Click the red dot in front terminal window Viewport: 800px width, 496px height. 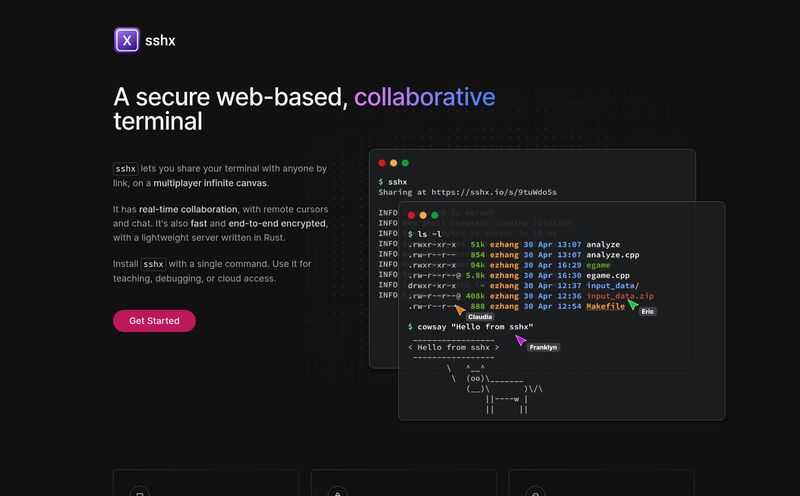click(x=411, y=215)
